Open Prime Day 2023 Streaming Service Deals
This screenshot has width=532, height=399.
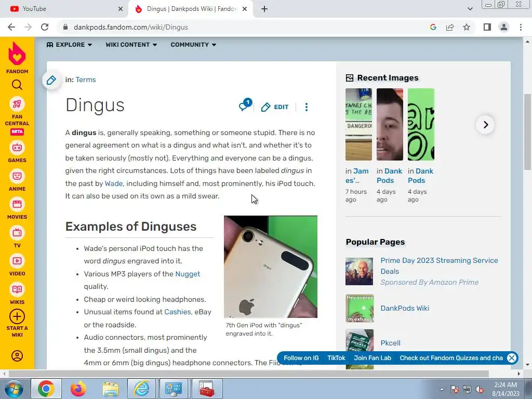point(439,265)
